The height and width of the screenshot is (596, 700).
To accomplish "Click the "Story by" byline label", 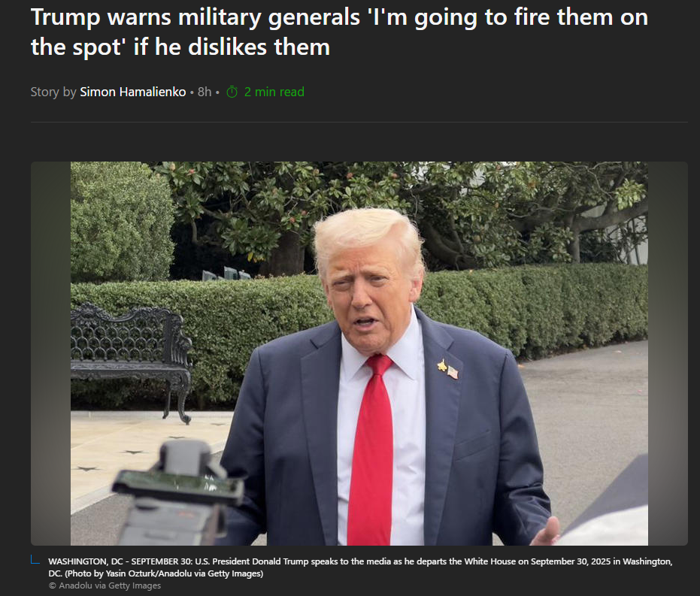I will [53, 92].
